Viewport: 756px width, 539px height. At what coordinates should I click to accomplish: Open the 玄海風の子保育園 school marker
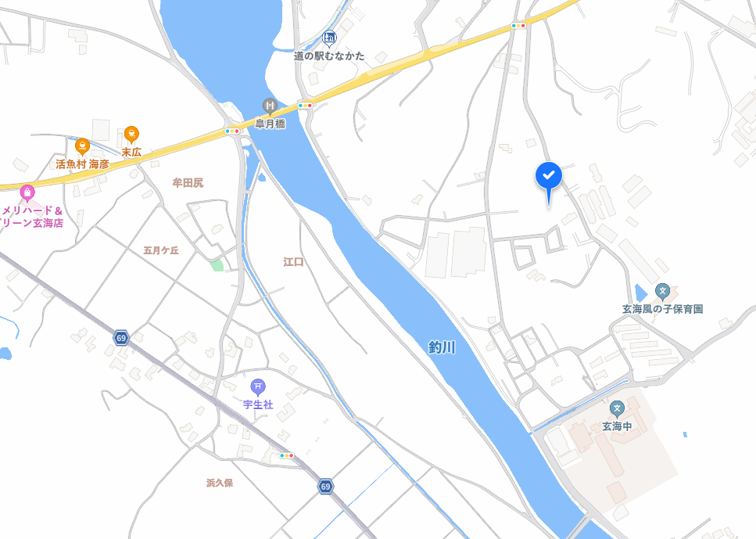(x=662, y=292)
